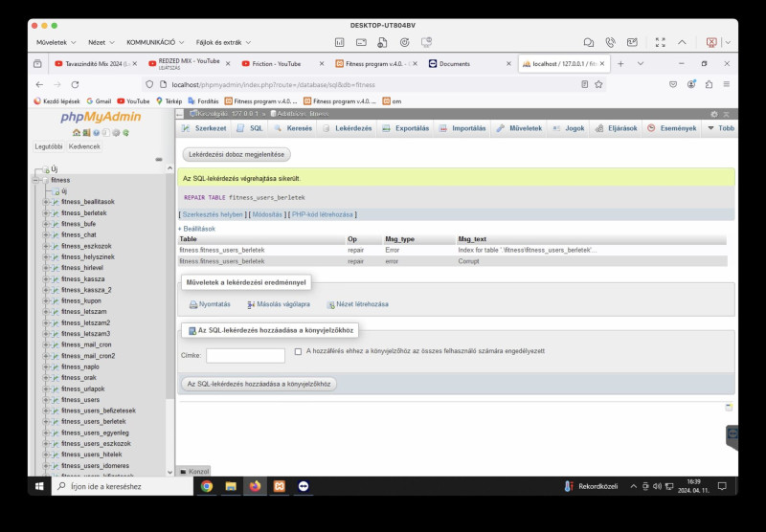Click the navigation tree vertical scrollbar

169,288
